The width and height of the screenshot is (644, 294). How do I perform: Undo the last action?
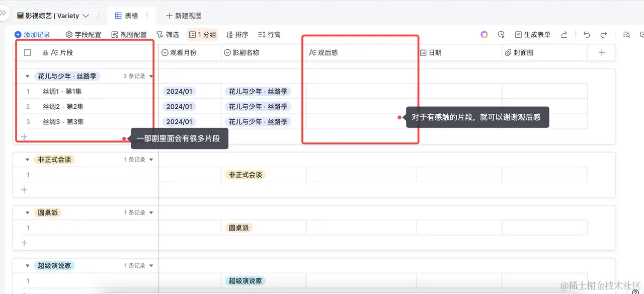587,34
